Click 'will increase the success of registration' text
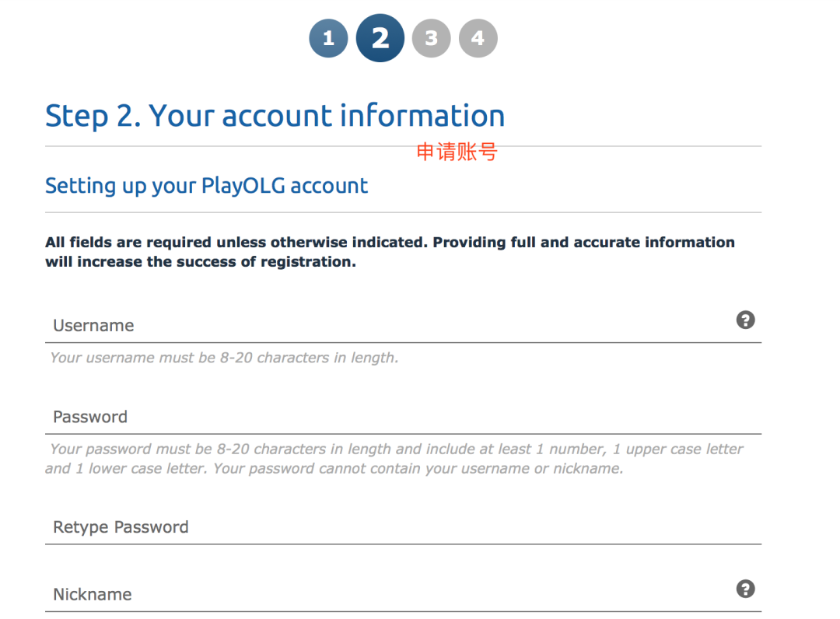Viewport: 840px width, 619px height. tap(200, 262)
